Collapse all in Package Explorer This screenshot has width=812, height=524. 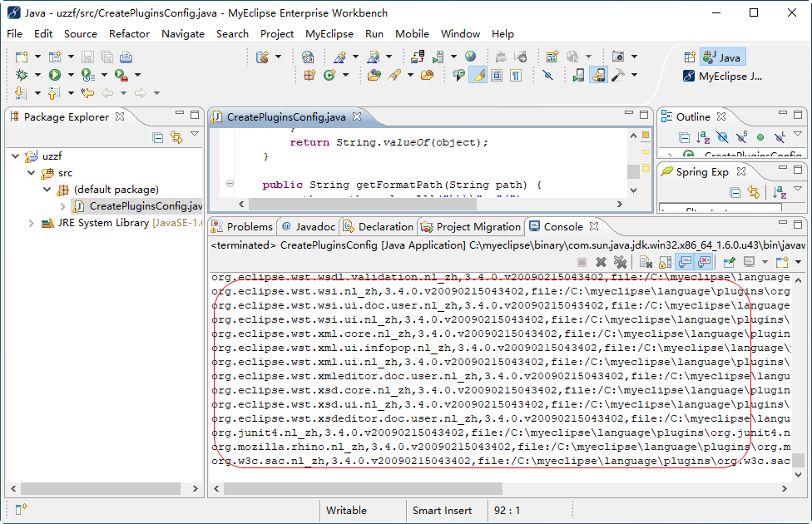click(x=157, y=137)
